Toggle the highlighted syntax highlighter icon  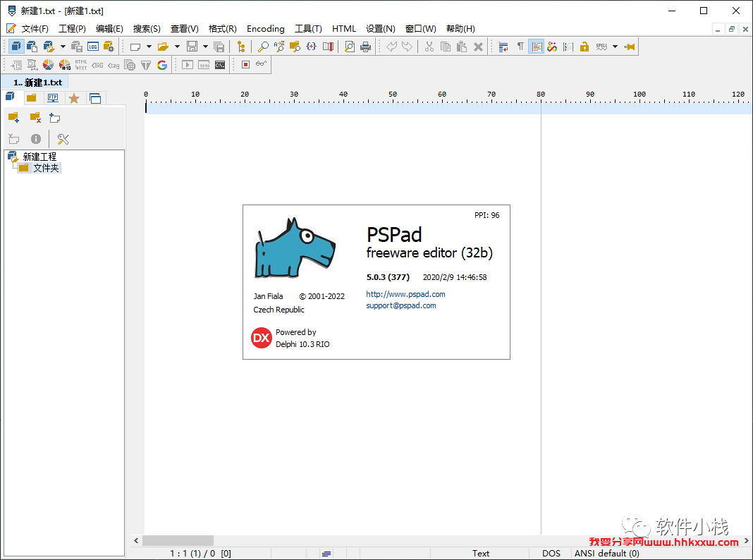tap(537, 47)
